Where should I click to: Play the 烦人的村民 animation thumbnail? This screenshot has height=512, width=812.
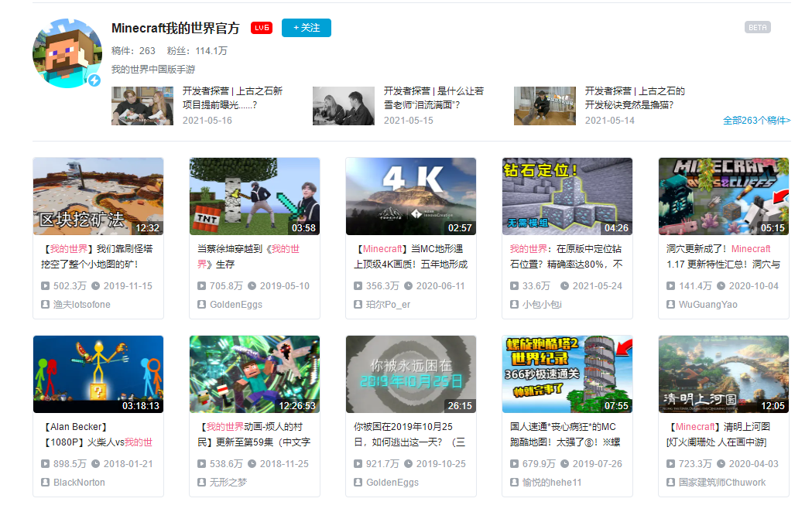(255, 374)
